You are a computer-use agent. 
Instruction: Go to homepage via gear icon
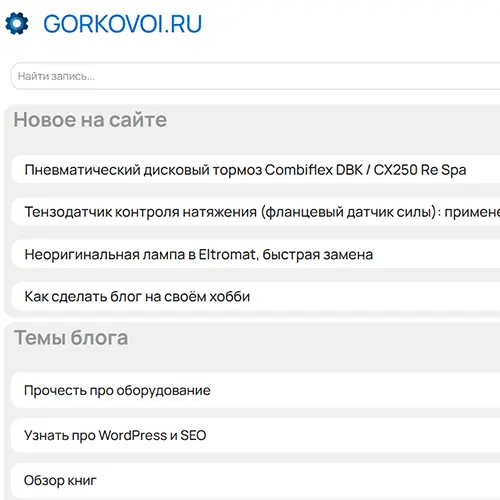pyautogui.click(x=17, y=23)
